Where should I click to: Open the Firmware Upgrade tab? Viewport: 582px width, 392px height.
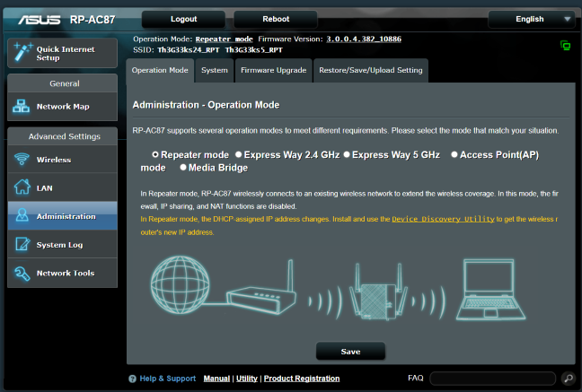tap(274, 70)
